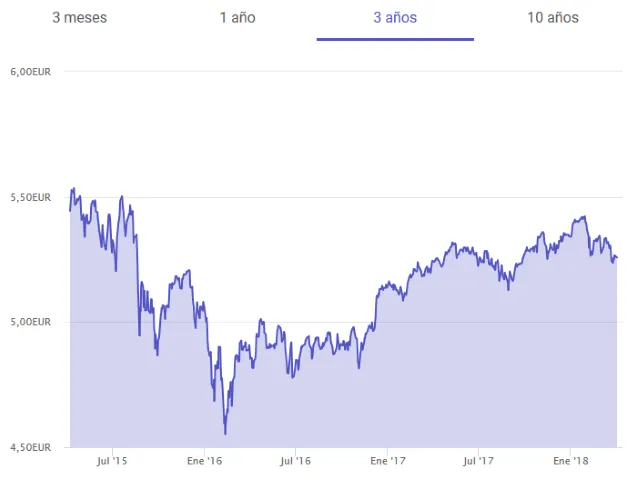Open the 10 años range tab
The image size is (639, 491).
click(x=552, y=18)
